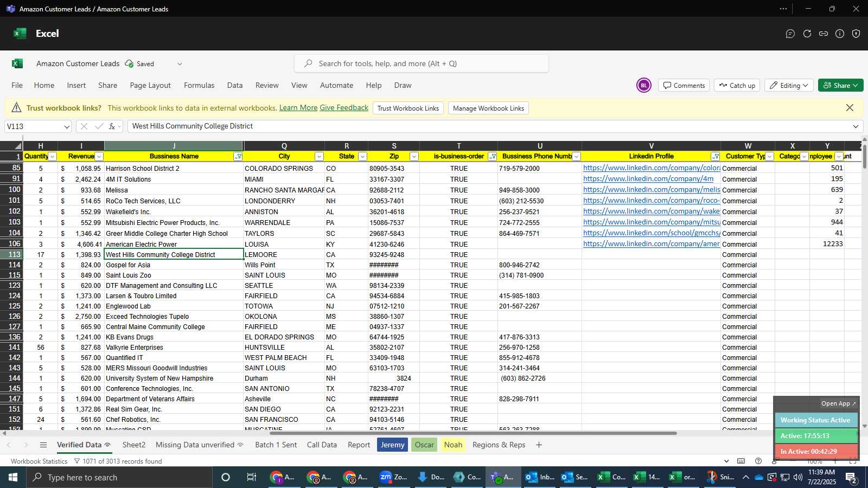868x488 pixels.
Task: Open filter dropdown for Bussiness Phone Number column
Action: click(x=576, y=157)
